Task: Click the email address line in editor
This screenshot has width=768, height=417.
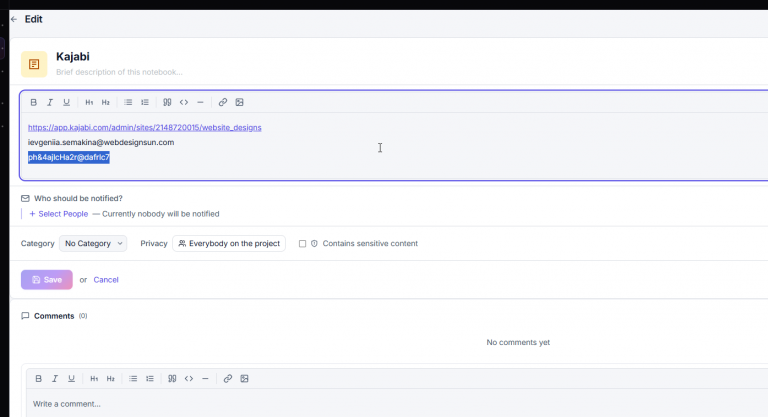Action: click(x=101, y=142)
